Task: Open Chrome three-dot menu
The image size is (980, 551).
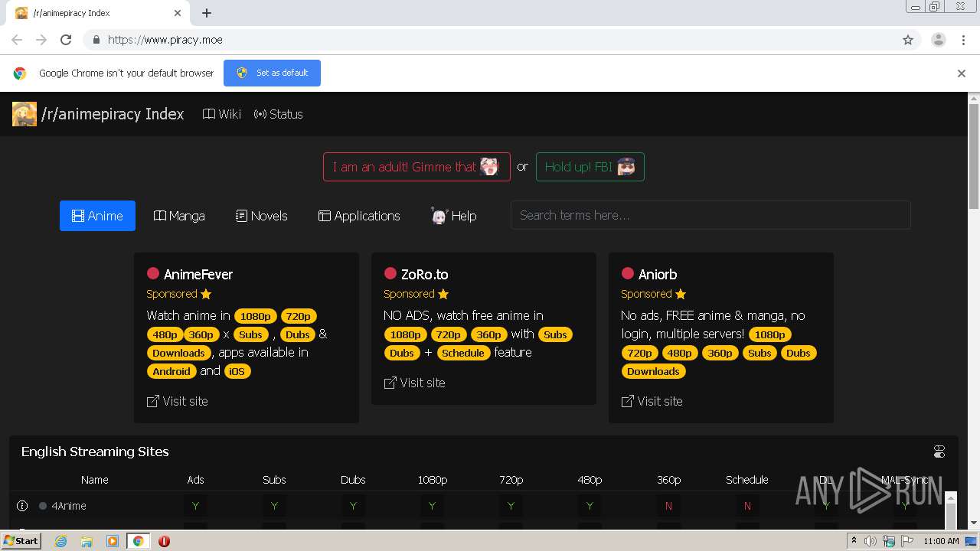Action: click(x=964, y=40)
